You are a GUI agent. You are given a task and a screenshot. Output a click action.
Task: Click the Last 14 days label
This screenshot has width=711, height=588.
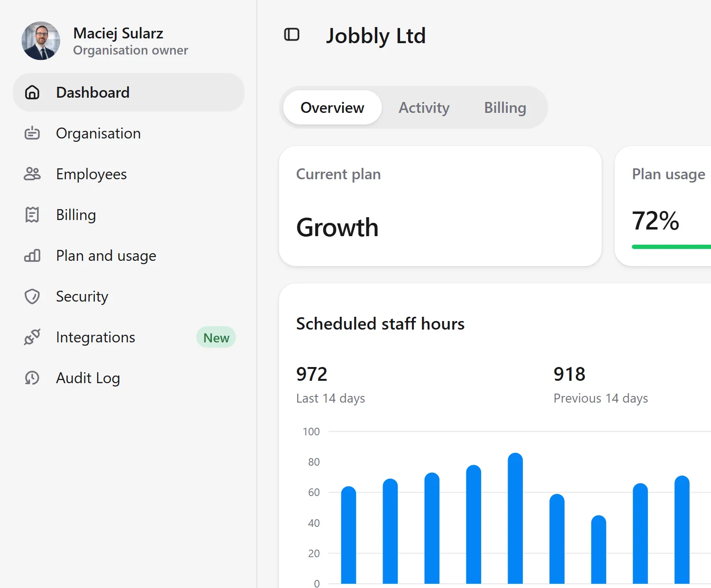[x=330, y=398]
